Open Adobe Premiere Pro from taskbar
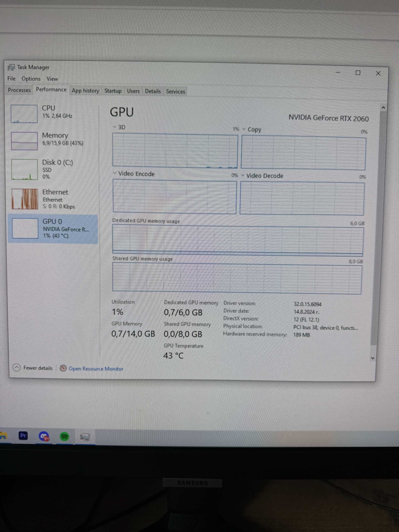This screenshot has width=399, height=532. (23, 436)
